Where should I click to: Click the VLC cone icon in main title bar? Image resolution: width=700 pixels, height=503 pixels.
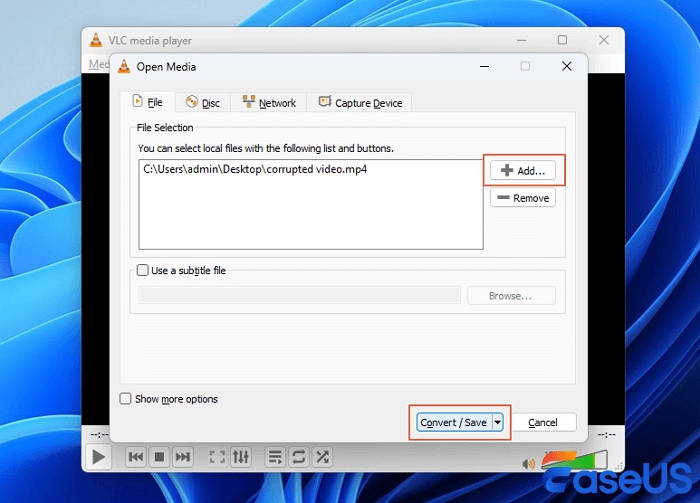click(x=96, y=40)
